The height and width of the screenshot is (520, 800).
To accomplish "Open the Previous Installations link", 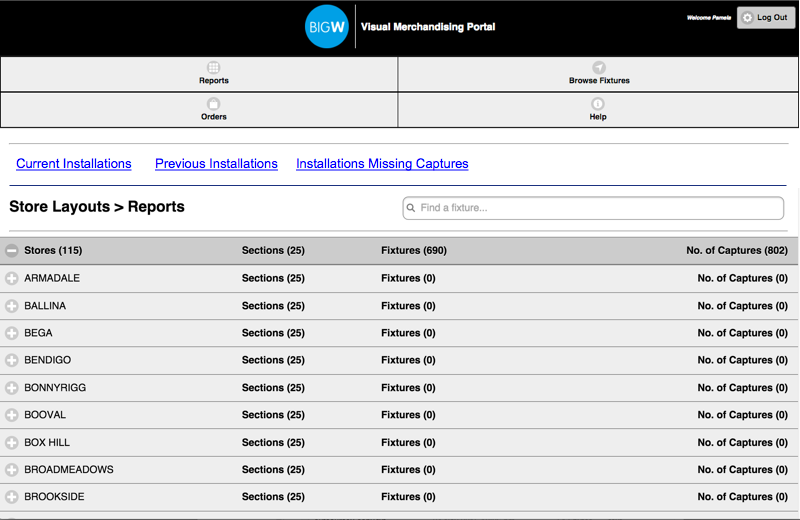I will 216,164.
